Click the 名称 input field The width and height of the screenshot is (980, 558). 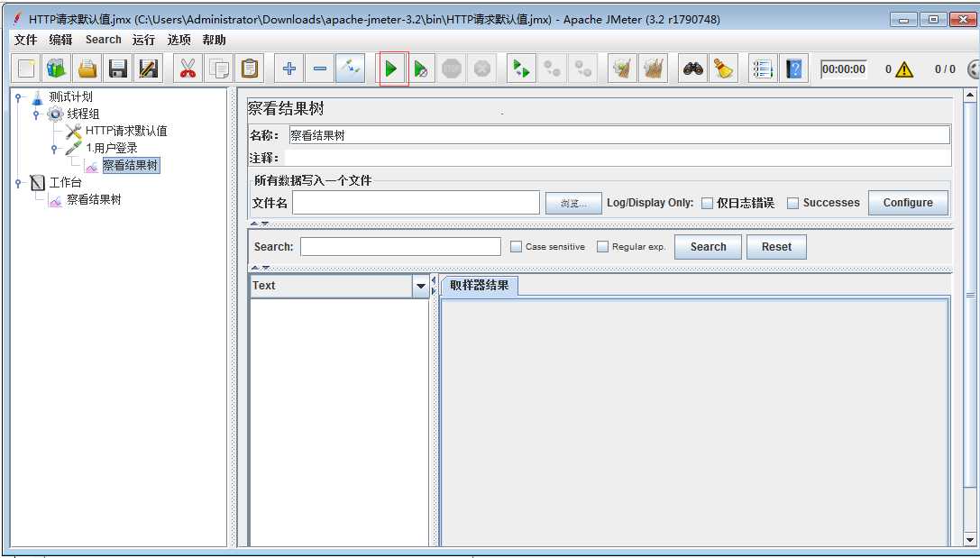pos(619,135)
